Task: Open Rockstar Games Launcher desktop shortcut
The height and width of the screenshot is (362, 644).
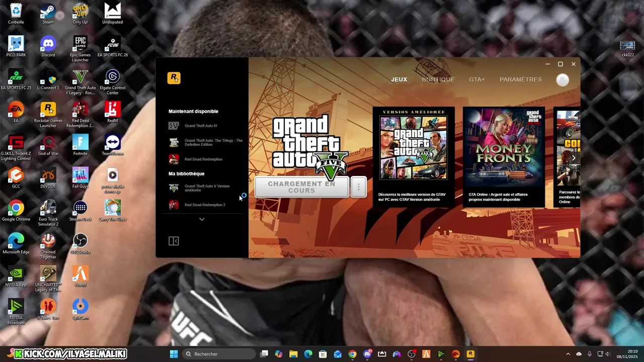Action: pyautogui.click(x=48, y=114)
